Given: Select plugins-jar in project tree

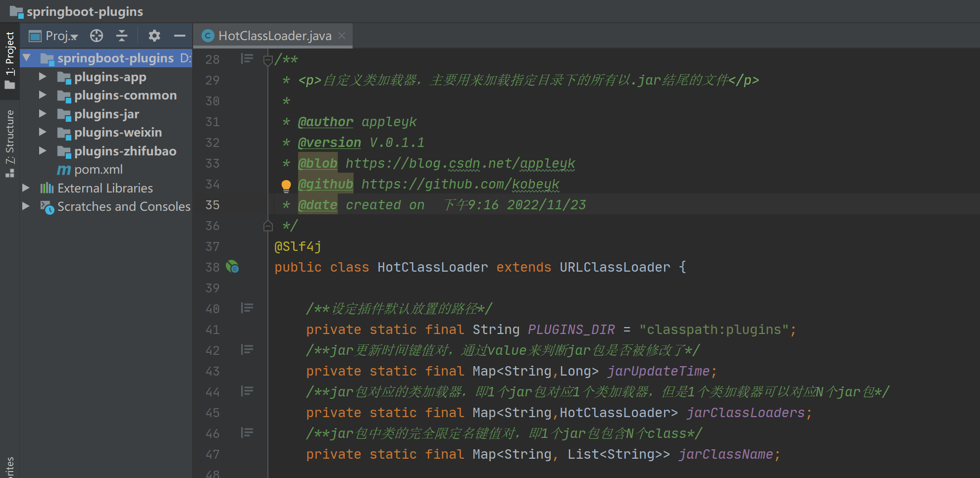Looking at the screenshot, I should point(106,114).
